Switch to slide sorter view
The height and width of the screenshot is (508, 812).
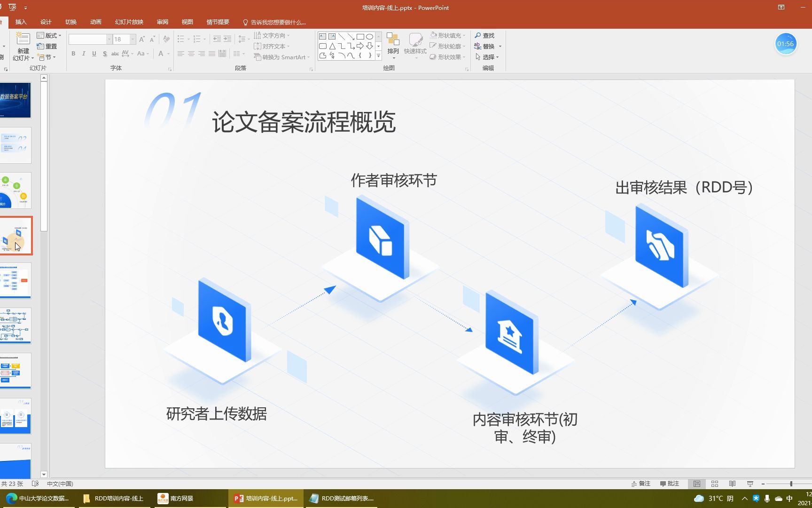tap(715, 484)
